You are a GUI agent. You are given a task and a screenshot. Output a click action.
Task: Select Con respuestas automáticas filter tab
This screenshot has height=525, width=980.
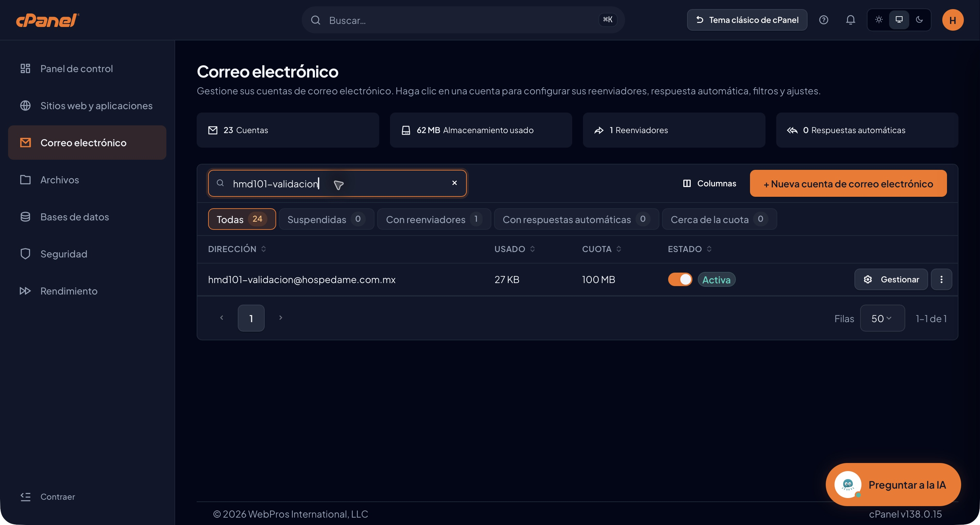click(576, 219)
